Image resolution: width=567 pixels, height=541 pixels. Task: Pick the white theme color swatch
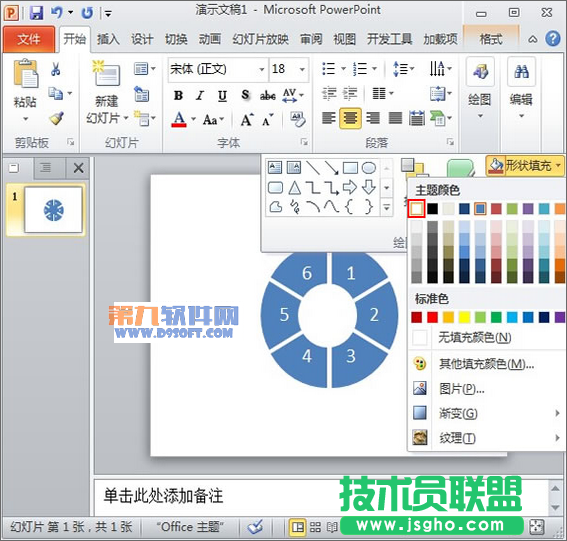coord(416,209)
